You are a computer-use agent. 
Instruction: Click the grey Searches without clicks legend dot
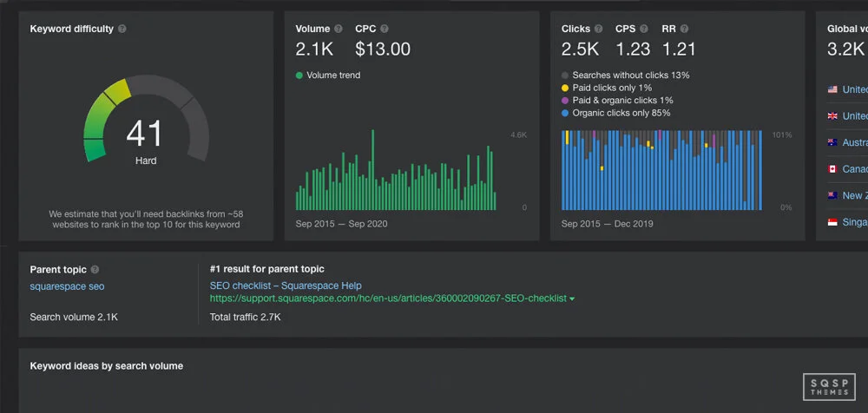pos(565,75)
